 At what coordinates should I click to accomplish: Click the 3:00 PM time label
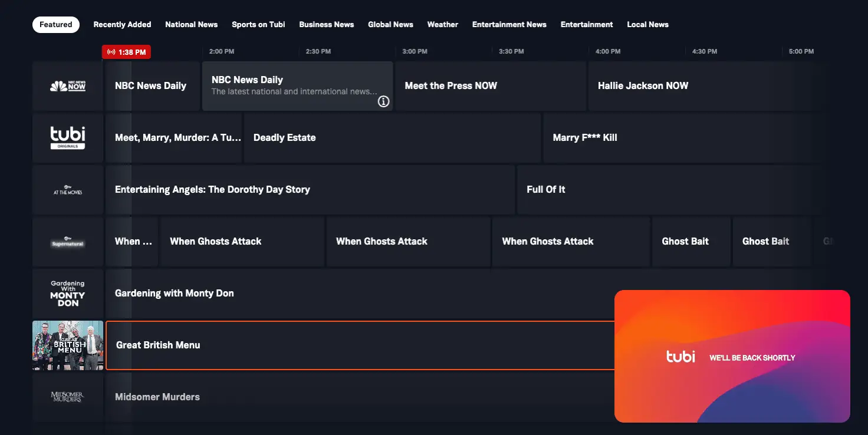click(x=415, y=52)
